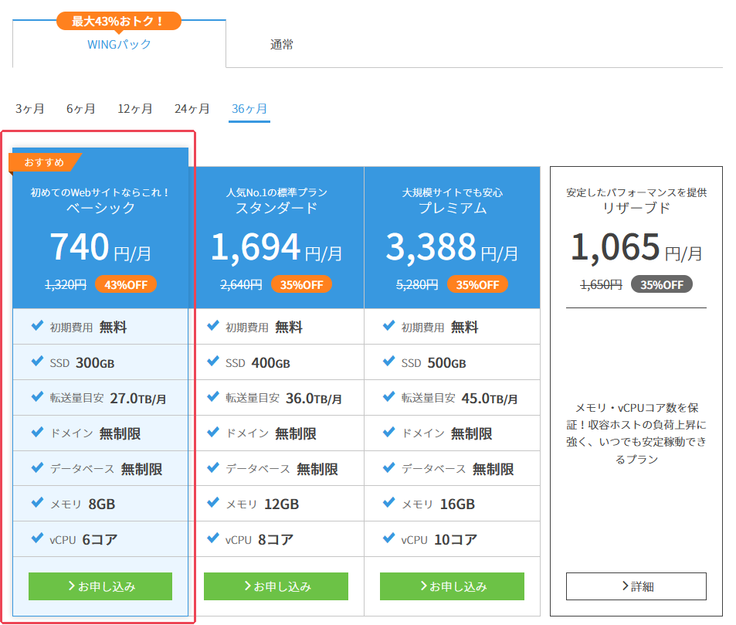Click the 43%OFF badge on ベーシック
This screenshot has width=736, height=625.
(x=126, y=284)
